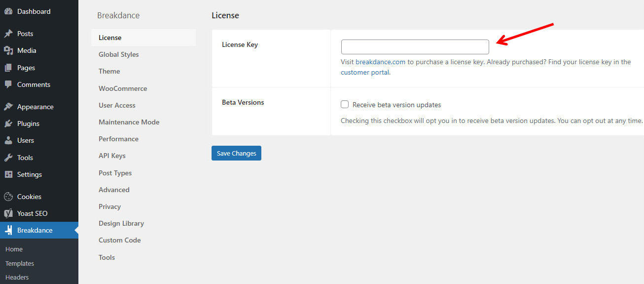Click the Plugins plug icon
The width and height of the screenshot is (644, 284).
pos(8,123)
